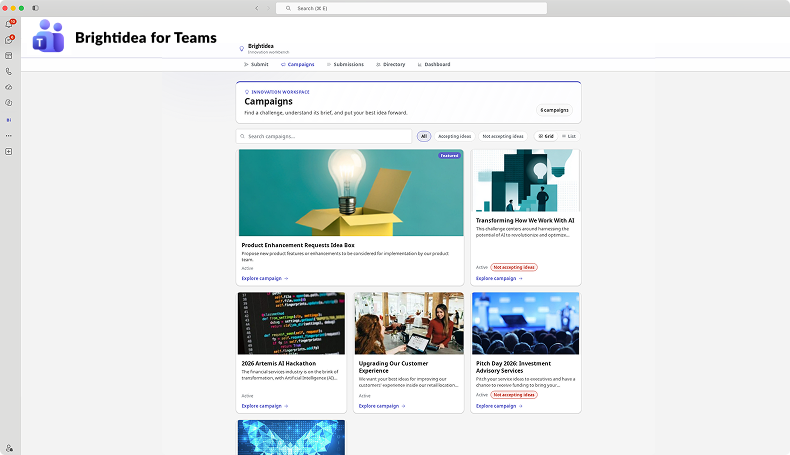
Task: Open the Activity bell in the Teams sidebar
Action: pos(9,24)
